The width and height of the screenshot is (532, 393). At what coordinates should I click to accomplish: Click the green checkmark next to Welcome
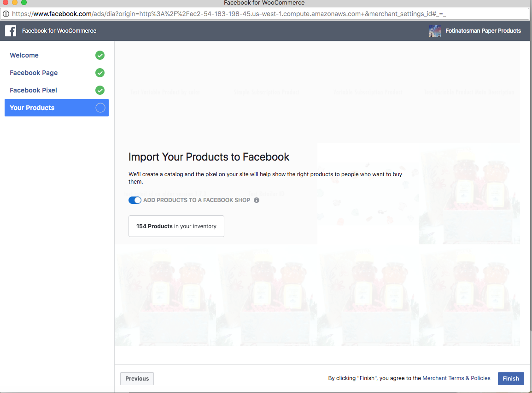pyautogui.click(x=100, y=55)
